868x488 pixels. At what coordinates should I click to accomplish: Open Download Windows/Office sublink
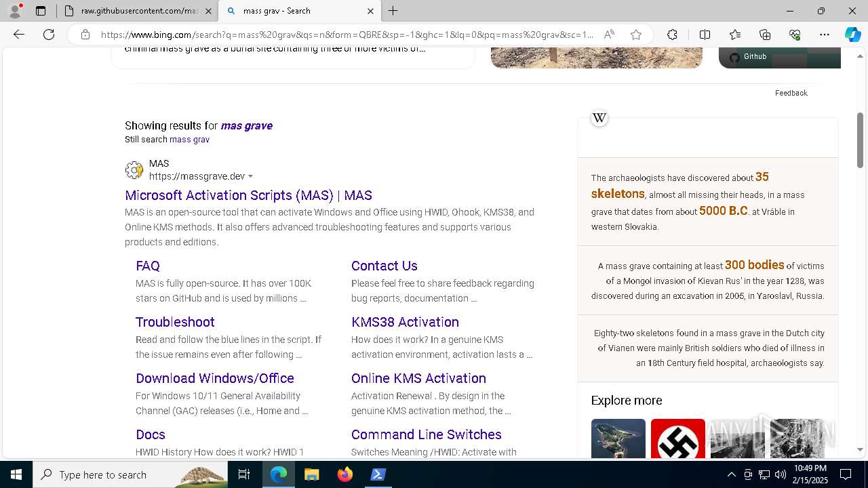pos(215,378)
